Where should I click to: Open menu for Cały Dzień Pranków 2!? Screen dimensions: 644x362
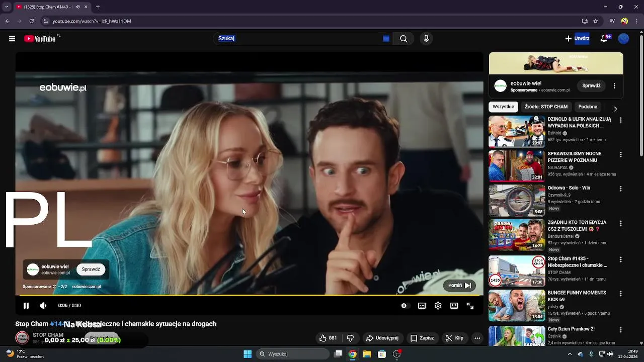pos(620,330)
